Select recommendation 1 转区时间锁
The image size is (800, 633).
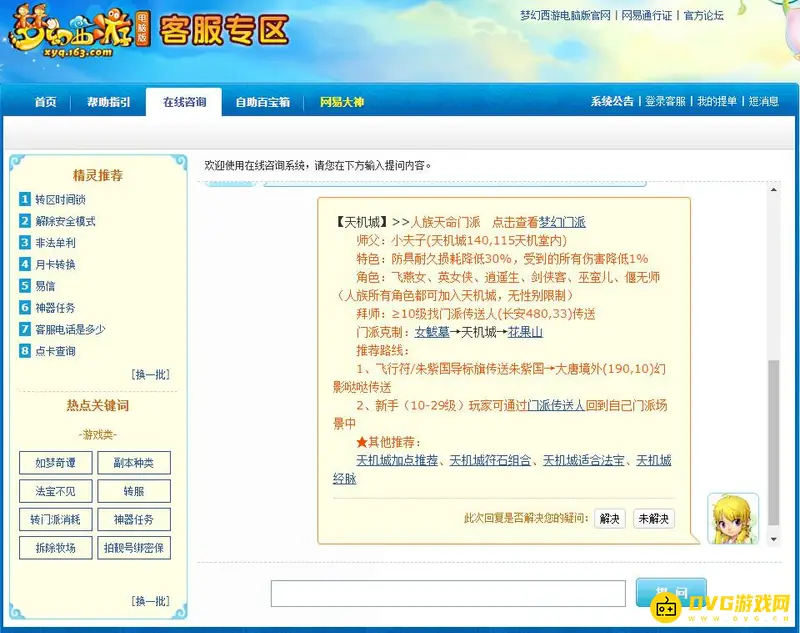[60, 199]
